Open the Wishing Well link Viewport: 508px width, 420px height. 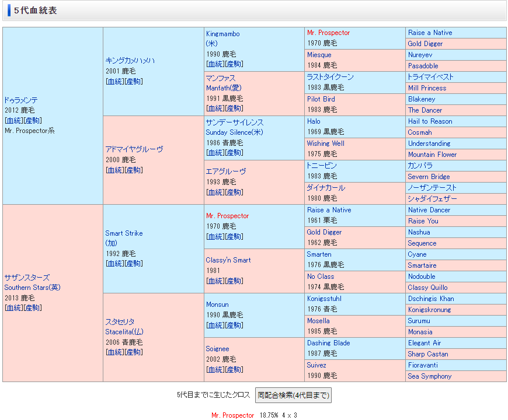[x=325, y=143]
